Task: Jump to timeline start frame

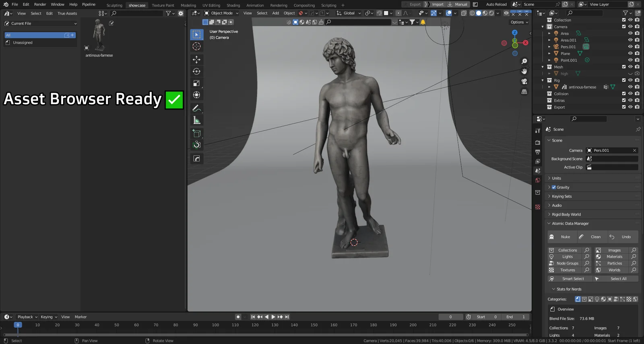Action: 253,317
